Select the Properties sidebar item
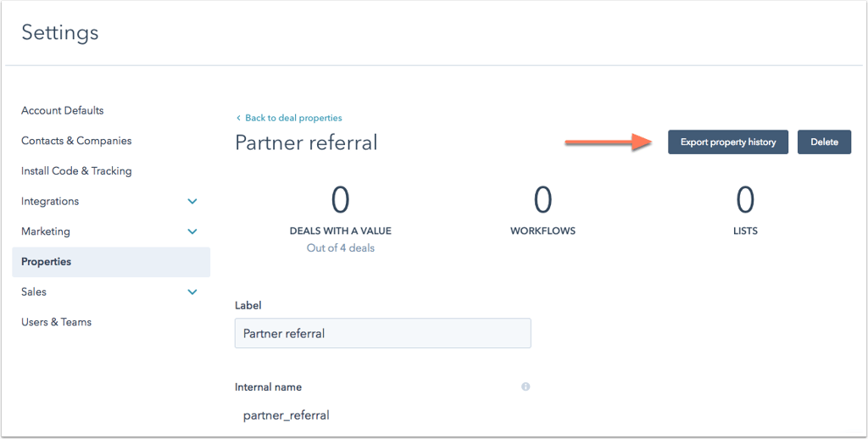The height and width of the screenshot is (439, 868). 111,262
